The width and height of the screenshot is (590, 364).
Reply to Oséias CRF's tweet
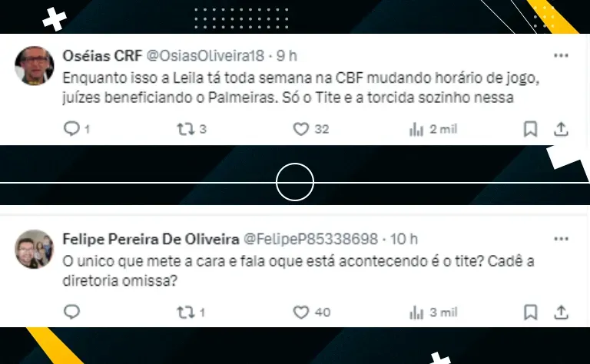pos(71,129)
